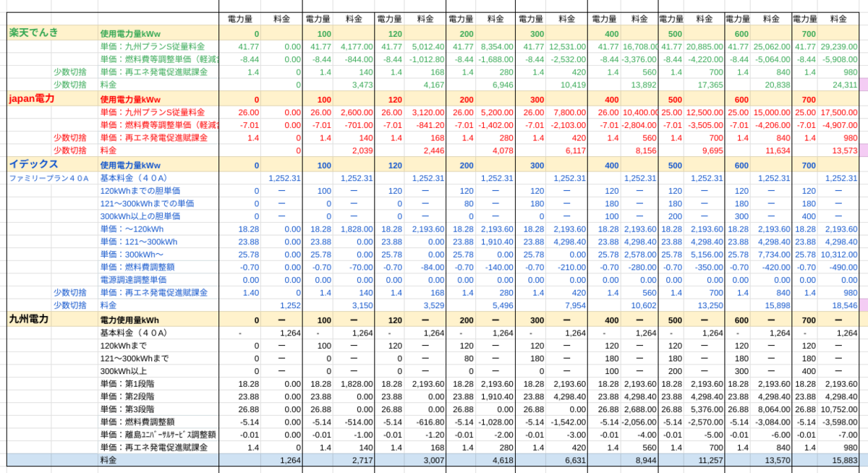Click the red 単価：九州プランS従量料金 label
The image size is (868, 473).
point(152,113)
